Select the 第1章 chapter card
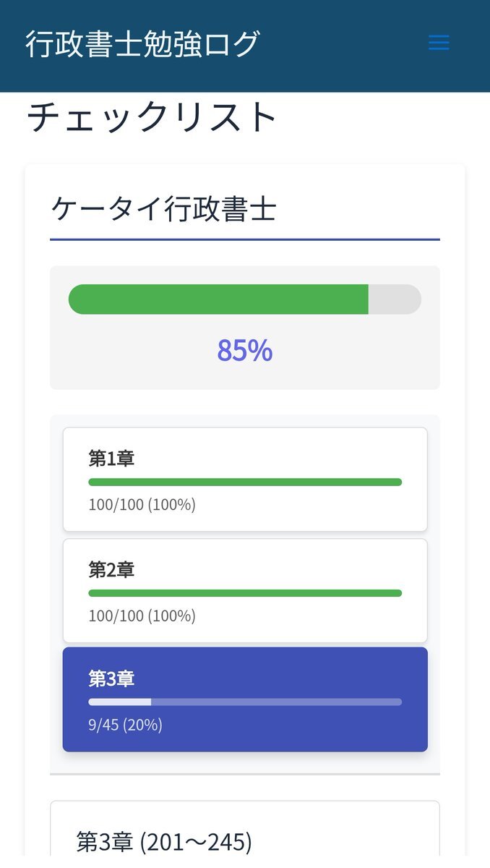 [x=245, y=480]
